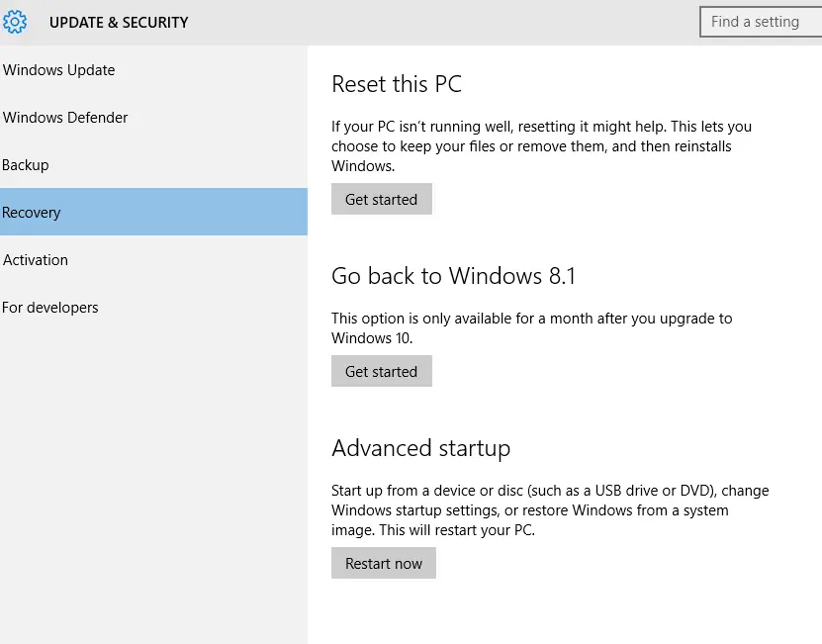Image resolution: width=822 pixels, height=644 pixels.
Task: Click the Restart now button
Action: tap(384, 564)
